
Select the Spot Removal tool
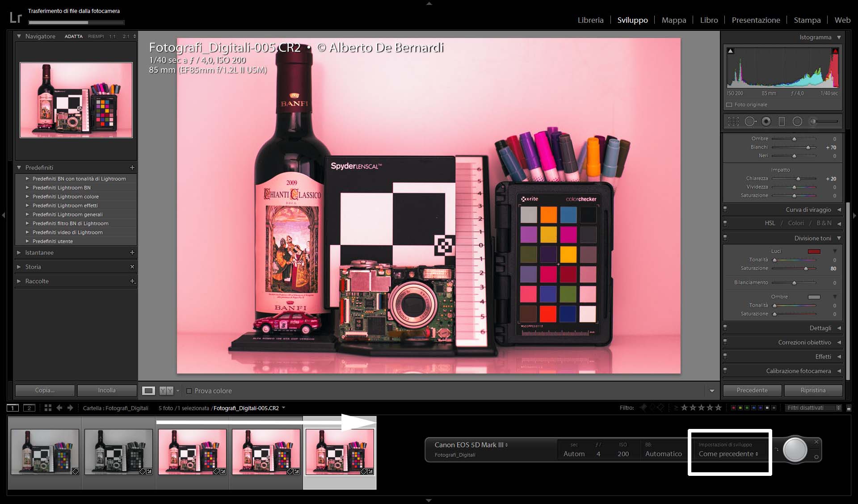tap(750, 121)
